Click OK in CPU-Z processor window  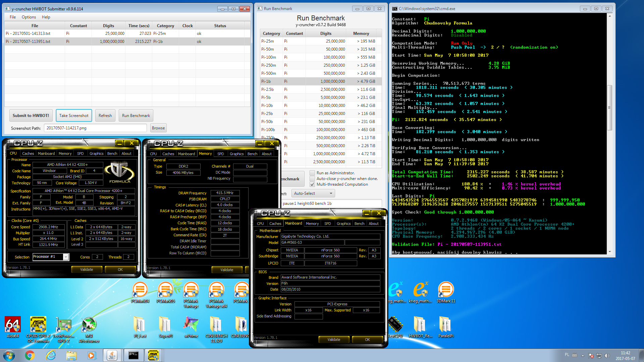click(120, 269)
